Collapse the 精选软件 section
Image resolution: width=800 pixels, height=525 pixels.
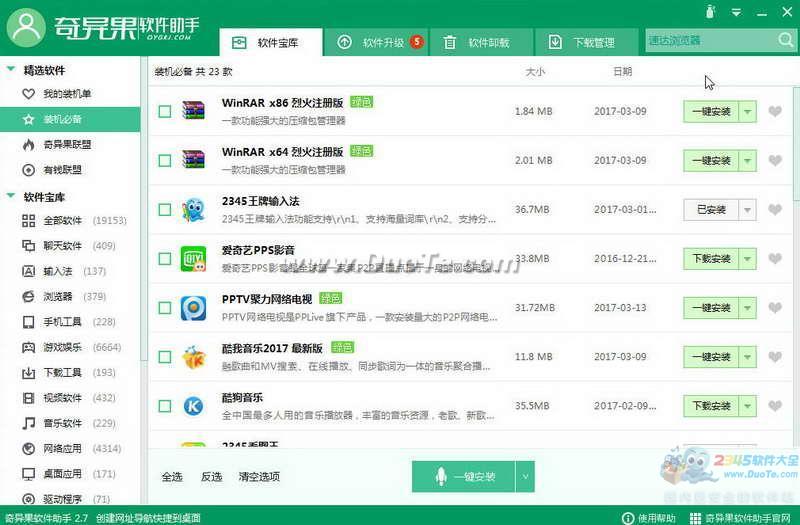(10, 69)
